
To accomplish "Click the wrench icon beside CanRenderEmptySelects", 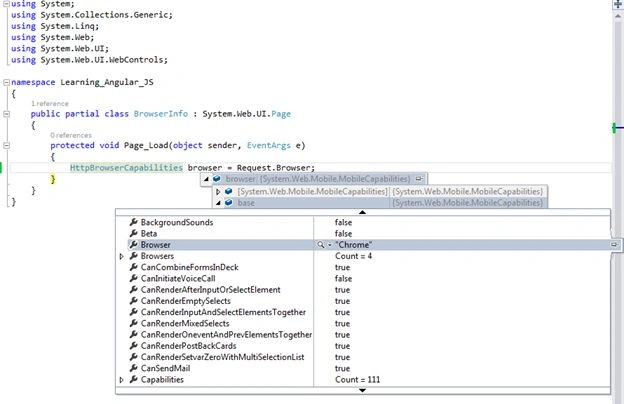I will pyautogui.click(x=134, y=301).
